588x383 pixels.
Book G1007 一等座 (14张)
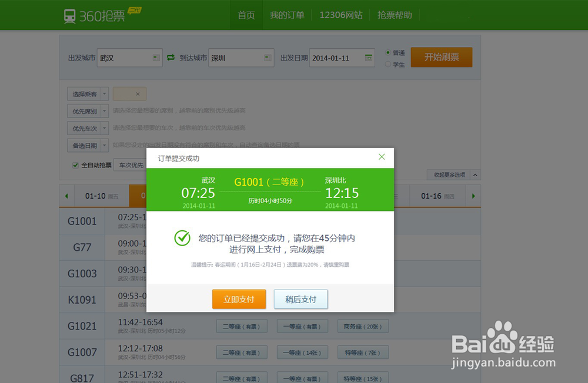click(303, 352)
